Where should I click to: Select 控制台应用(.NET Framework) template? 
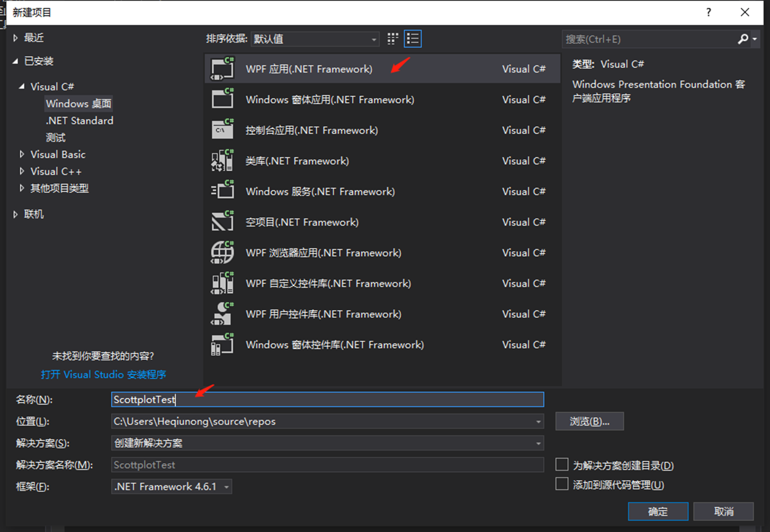(x=382, y=130)
